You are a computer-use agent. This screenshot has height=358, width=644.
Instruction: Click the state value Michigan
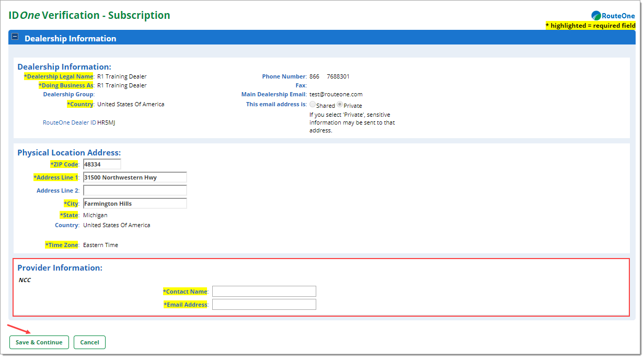(x=95, y=215)
